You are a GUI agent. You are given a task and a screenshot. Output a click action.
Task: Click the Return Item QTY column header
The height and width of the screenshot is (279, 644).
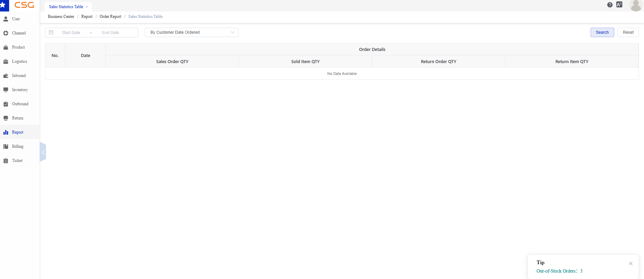click(x=572, y=61)
